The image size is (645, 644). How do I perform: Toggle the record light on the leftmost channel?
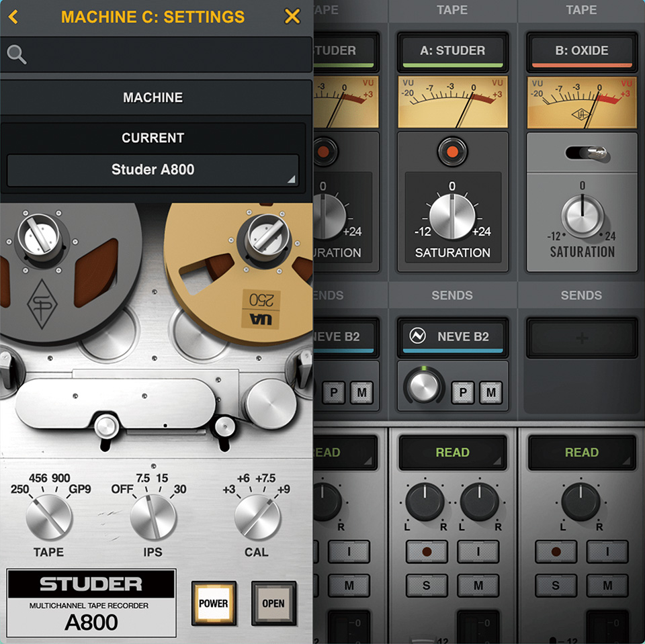(325, 152)
